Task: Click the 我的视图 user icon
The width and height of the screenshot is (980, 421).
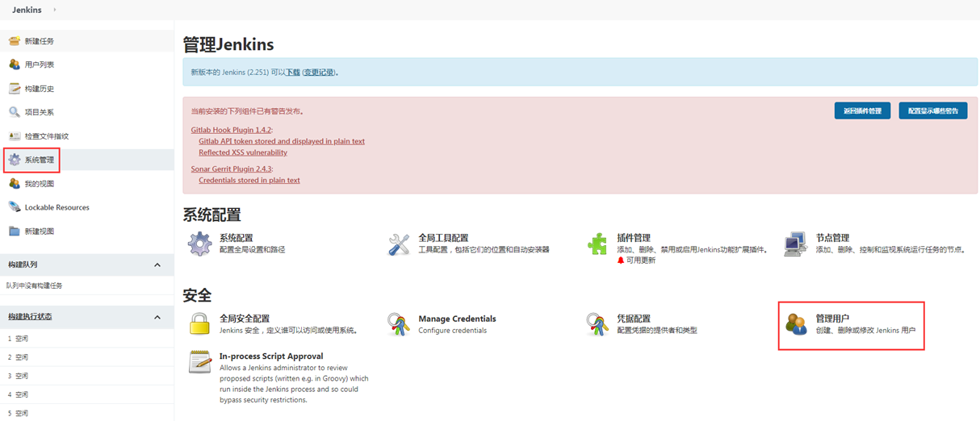Action: (x=15, y=184)
